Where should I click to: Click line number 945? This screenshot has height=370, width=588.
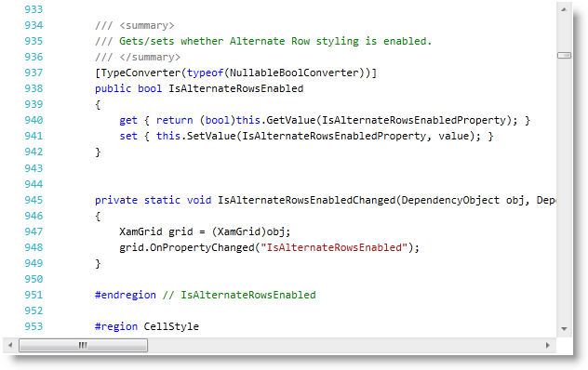(33, 200)
